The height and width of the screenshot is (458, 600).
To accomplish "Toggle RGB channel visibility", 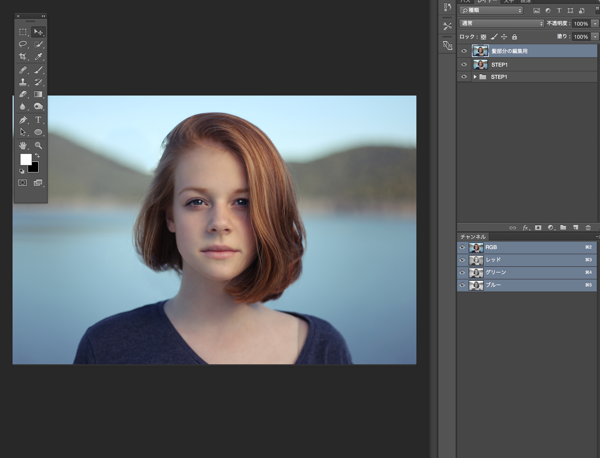I will [x=462, y=248].
